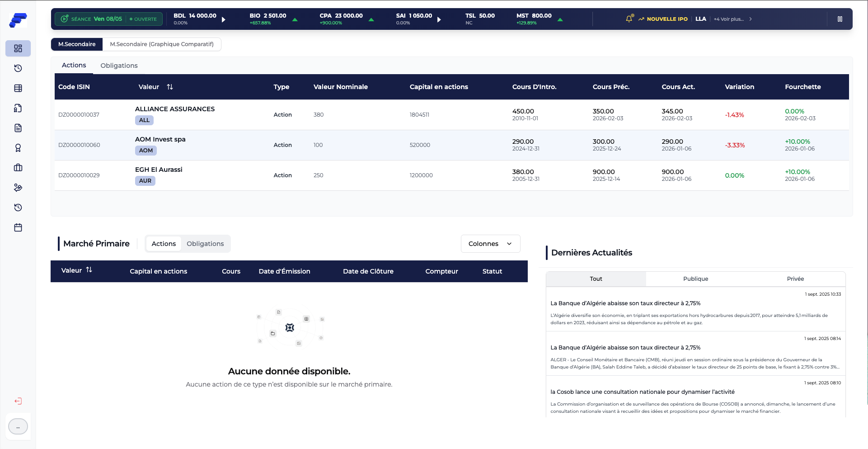Show Tout news filter

[x=596, y=279]
